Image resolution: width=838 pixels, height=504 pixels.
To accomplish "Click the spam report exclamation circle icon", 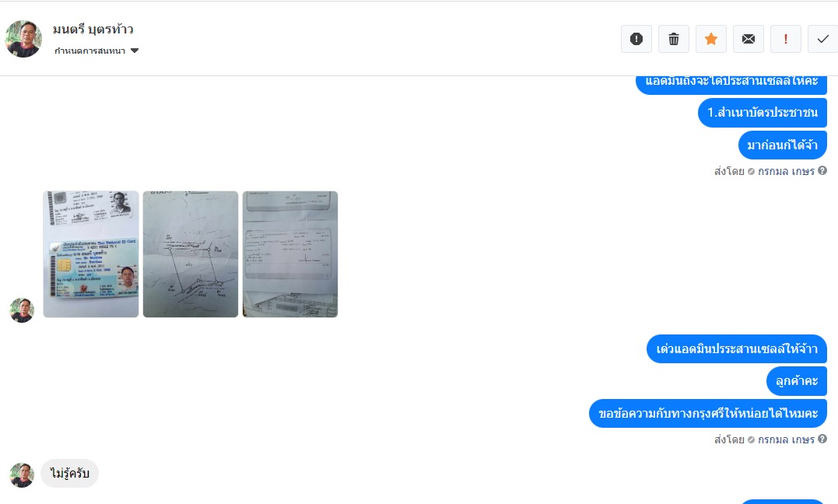I will click(636, 39).
